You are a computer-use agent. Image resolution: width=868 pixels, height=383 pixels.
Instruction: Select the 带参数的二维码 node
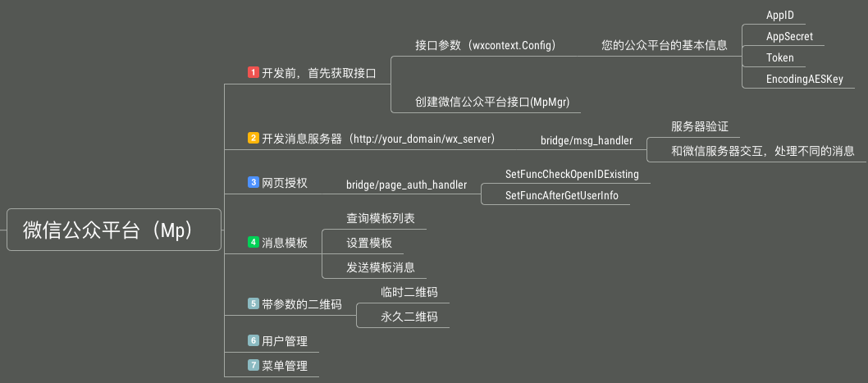302,304
